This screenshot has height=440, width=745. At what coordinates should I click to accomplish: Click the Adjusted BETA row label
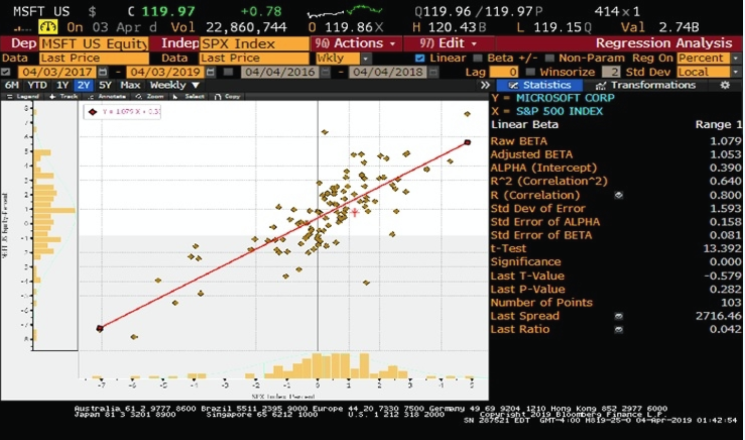[531, 154]
